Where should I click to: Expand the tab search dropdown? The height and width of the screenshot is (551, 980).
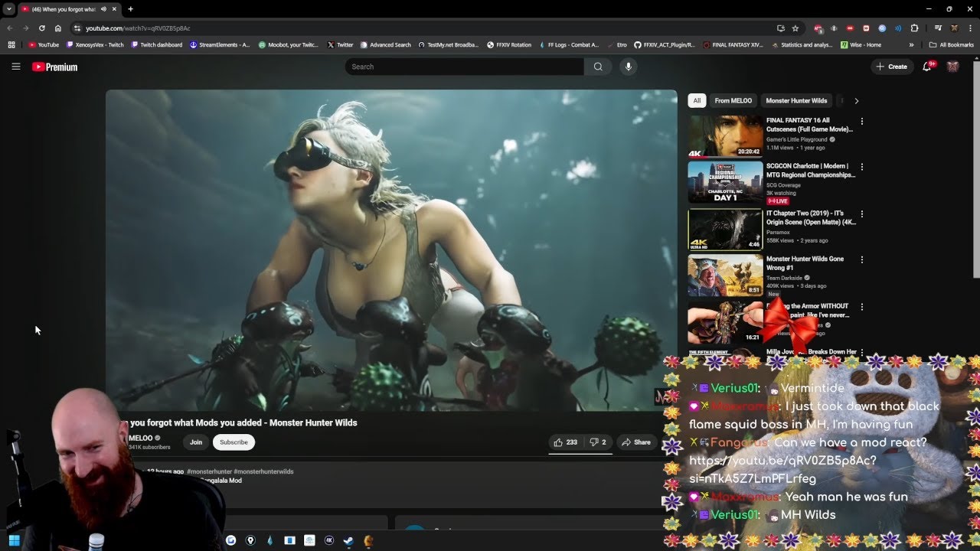tap(8, 9)
